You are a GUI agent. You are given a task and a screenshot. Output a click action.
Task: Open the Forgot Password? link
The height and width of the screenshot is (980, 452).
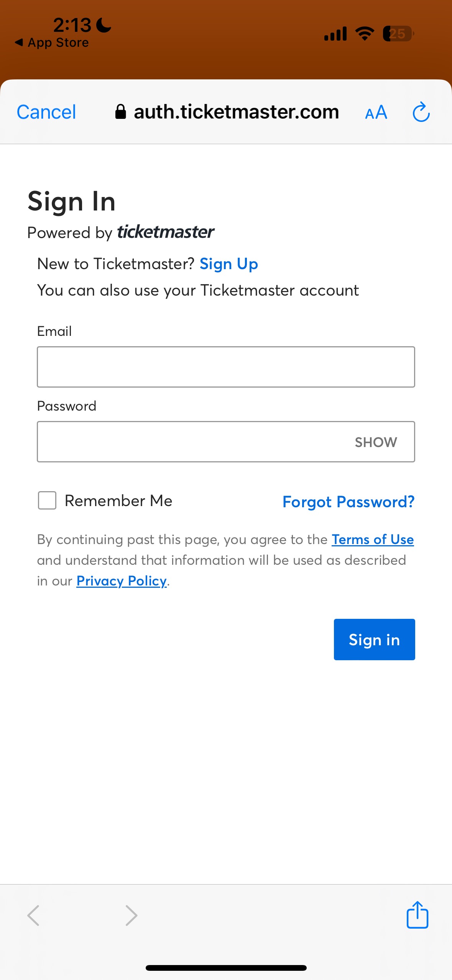(348, 502)
